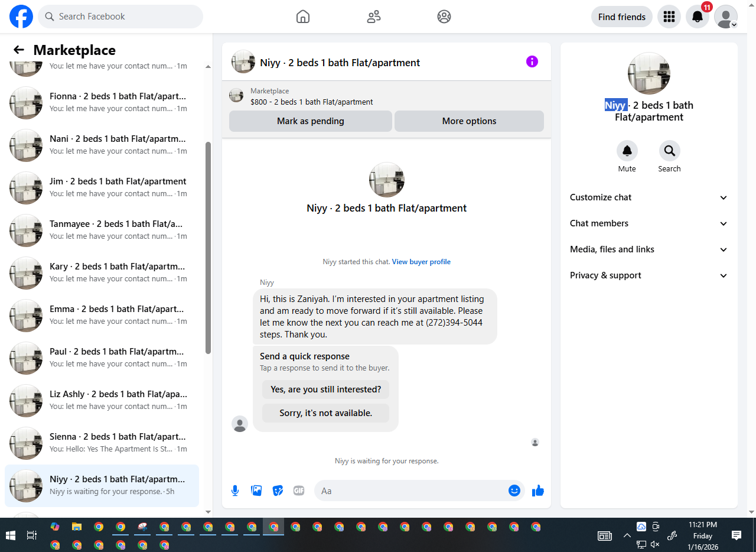The image size is (756, 552).
Task: Click conversation list scroll-down arrow
Action: click(x=208, y=512)
